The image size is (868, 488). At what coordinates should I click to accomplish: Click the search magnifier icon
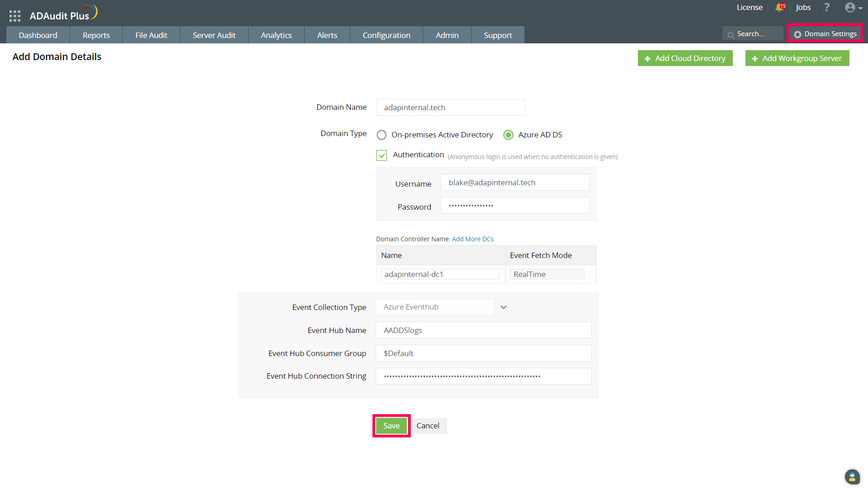click(x=731, y=35)
